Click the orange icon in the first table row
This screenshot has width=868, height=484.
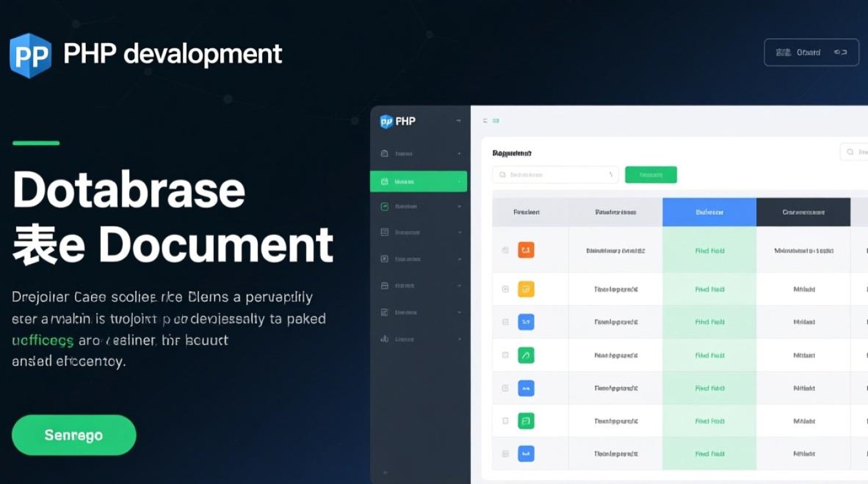tap(526, 250)
